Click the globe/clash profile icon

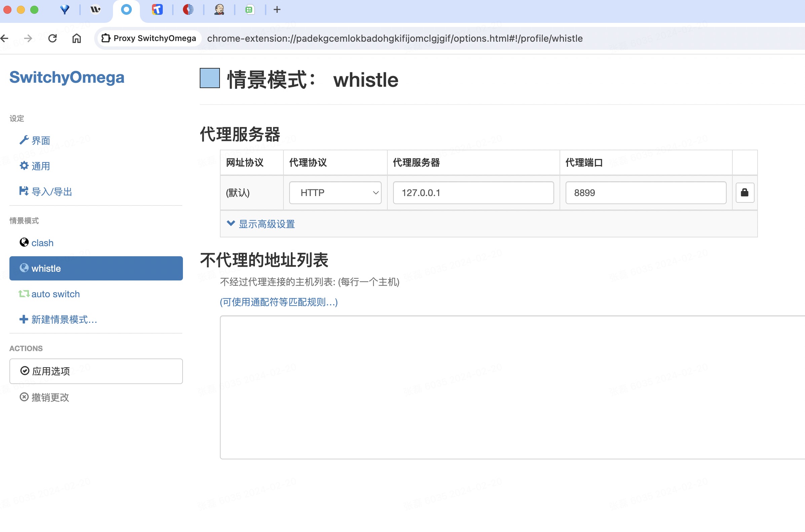click(x=24, y=242)
